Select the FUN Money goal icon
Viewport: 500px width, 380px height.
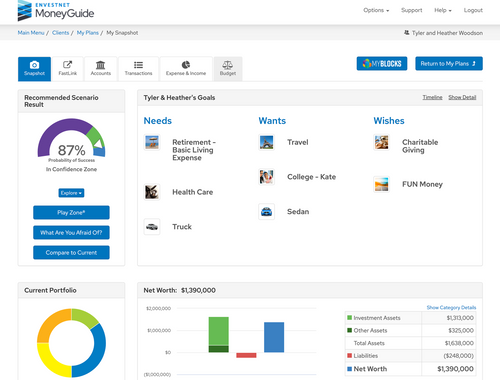(382, 184)
